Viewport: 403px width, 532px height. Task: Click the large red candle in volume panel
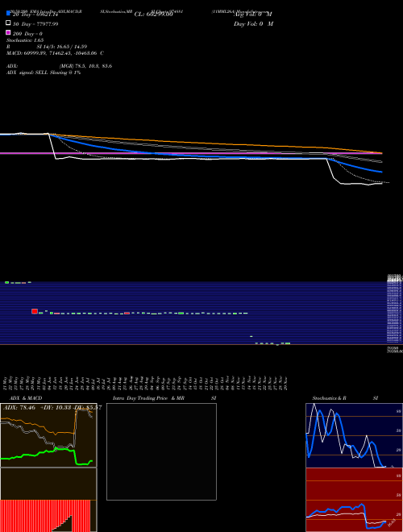tap(35, 311)
